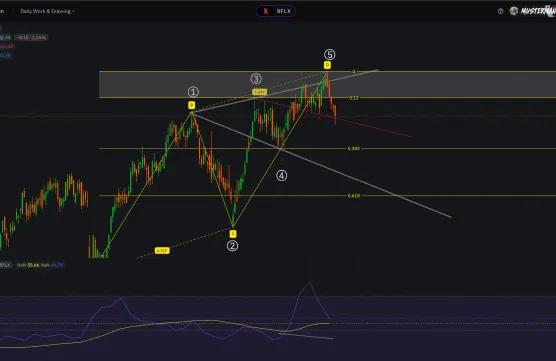
Task: Select the yellow 1.097 extension label
Action: coord(259,92)
